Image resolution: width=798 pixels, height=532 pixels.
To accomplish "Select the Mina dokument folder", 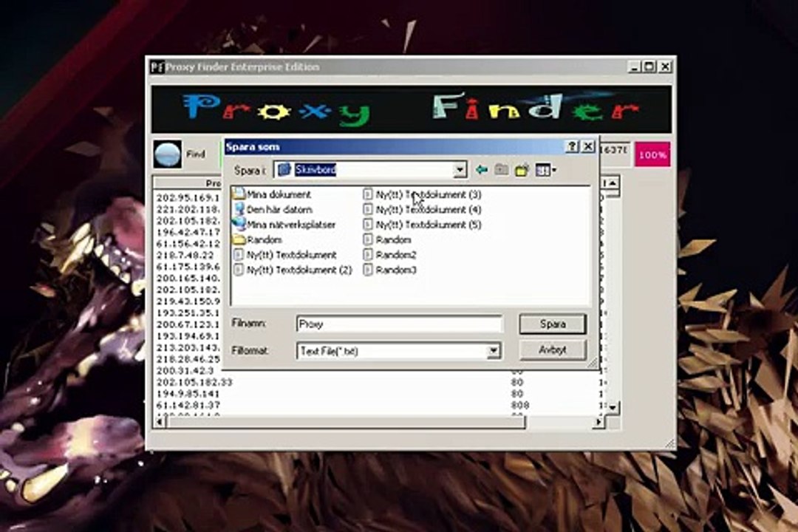I will pos(271,194).
